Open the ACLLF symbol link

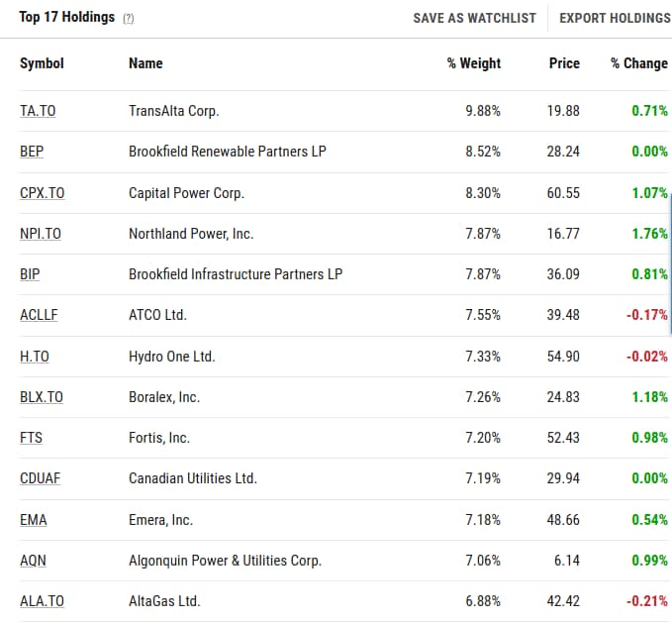click(x=39, y=315)
